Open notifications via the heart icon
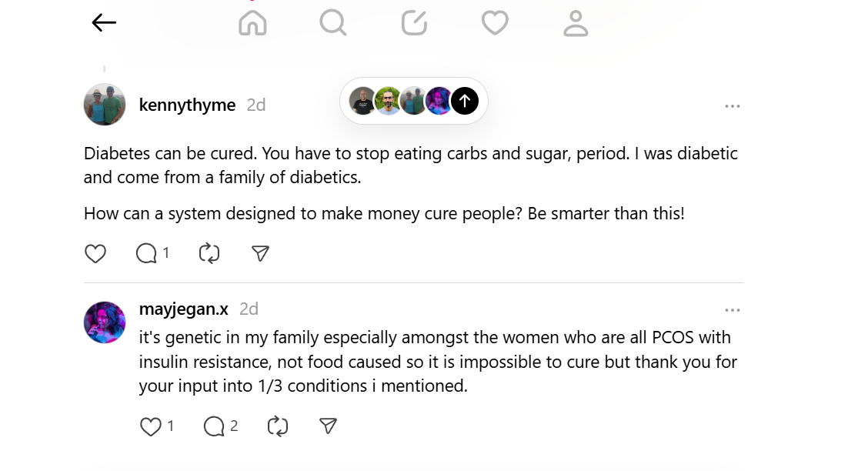 coord(495,23)
